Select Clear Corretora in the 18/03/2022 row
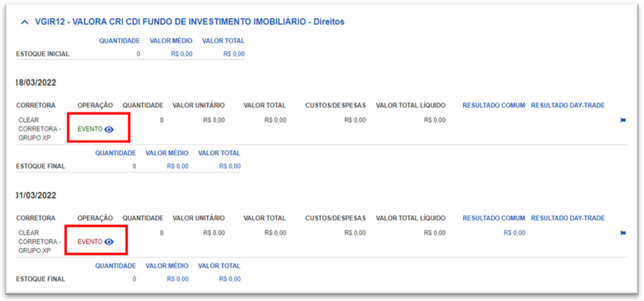 click(x=39, y=128)
